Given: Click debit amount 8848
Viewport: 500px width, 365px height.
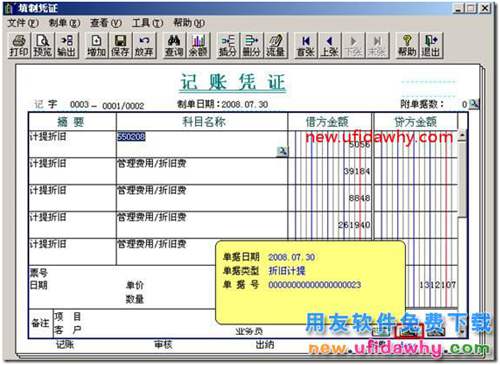Looking at the screenshot, I should point(359,198).
